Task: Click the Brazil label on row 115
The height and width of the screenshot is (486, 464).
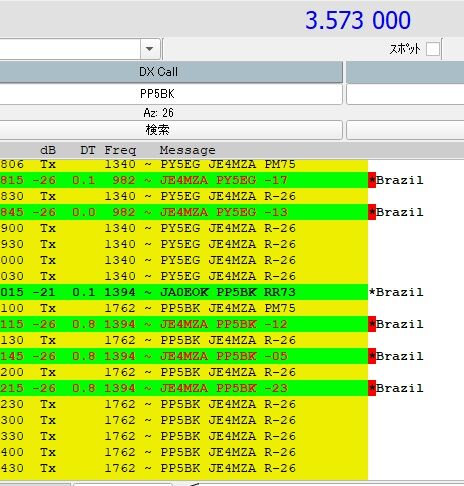Action: 400,324
